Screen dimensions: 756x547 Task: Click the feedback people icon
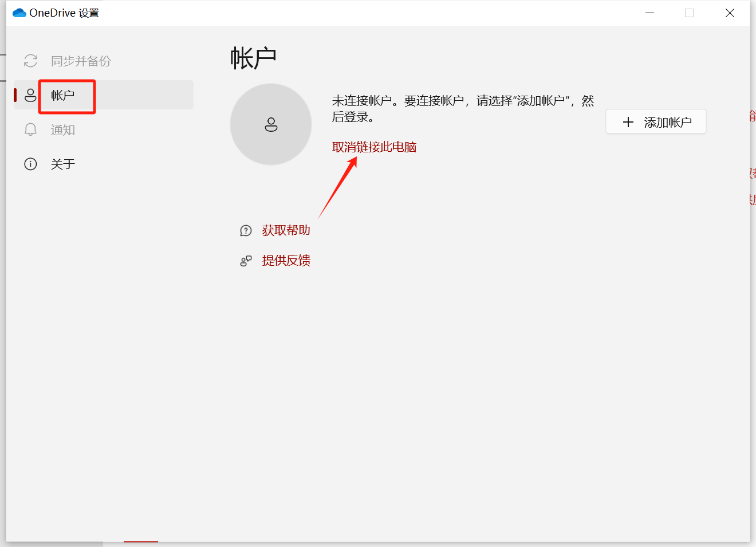coord(246,261)
